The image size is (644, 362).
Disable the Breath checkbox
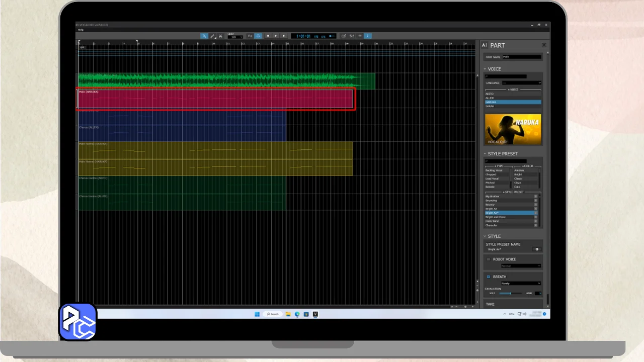488,277
